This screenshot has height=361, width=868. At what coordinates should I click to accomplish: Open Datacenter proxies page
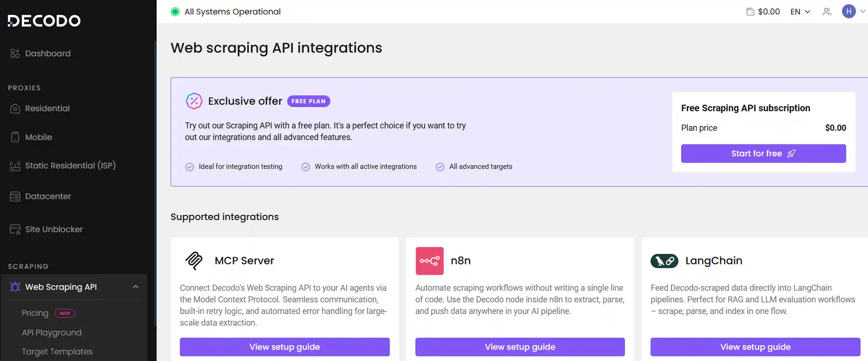[x=48, y=196]
